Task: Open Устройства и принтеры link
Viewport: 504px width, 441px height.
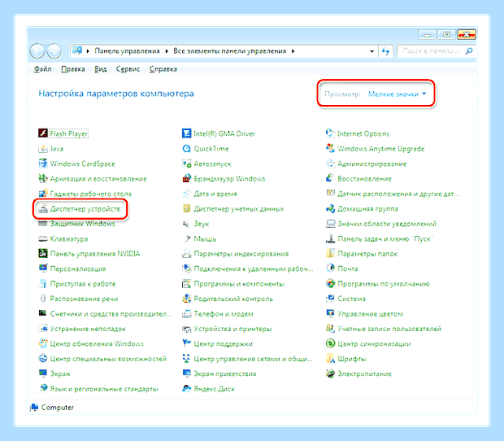Action: (x=232, y=329)
